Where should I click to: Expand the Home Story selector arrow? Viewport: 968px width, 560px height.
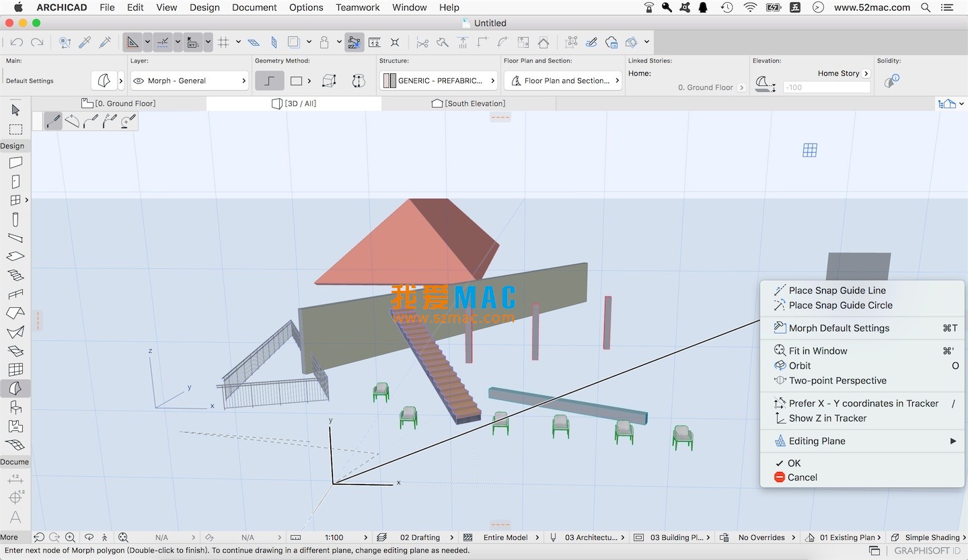pos(866,73)
